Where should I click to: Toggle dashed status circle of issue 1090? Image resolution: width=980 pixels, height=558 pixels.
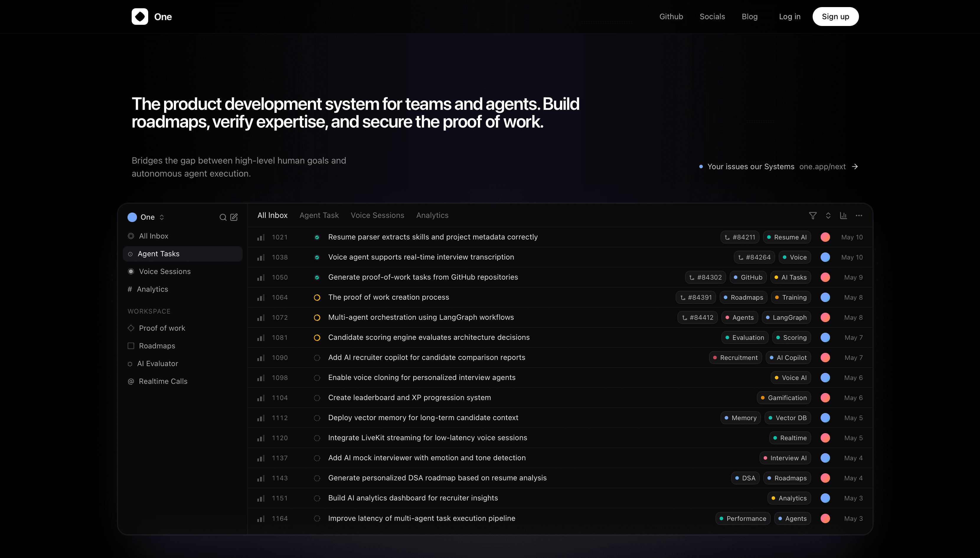(x=317, y=358)
